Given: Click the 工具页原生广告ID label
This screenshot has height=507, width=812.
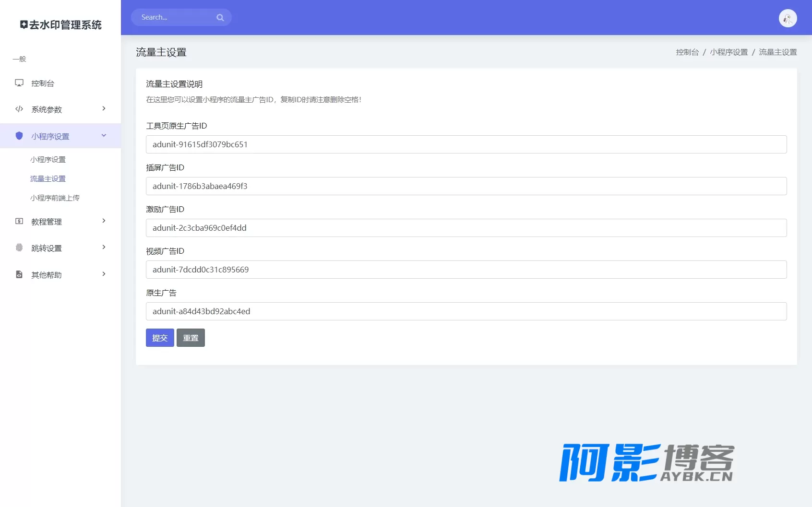Looking at the screenshot, I should pos(177,126).
